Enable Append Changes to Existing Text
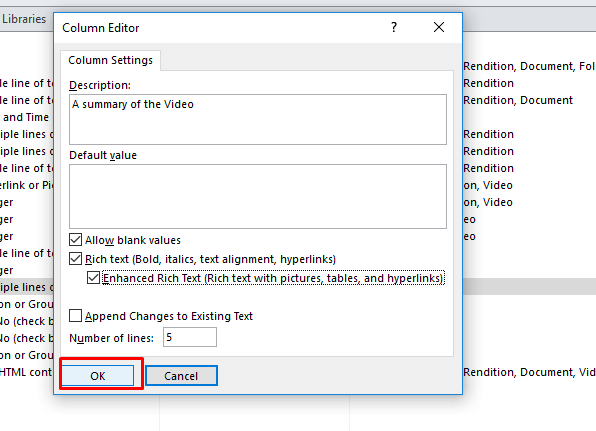Screen dimensions: 596x431 click(75, 316)
